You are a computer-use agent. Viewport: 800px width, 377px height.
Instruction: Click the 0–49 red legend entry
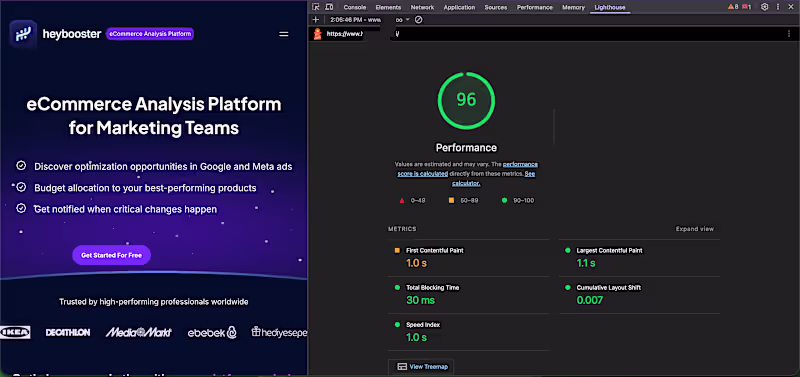pyautogui.click(x=413, y=200)
